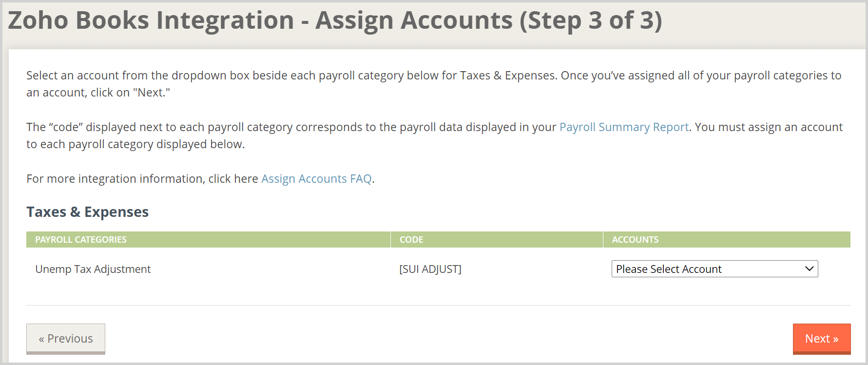Click the ACCOUNTS column header
Screen dimensions: 868x365
pyautogui.click(x=634, y=239)
